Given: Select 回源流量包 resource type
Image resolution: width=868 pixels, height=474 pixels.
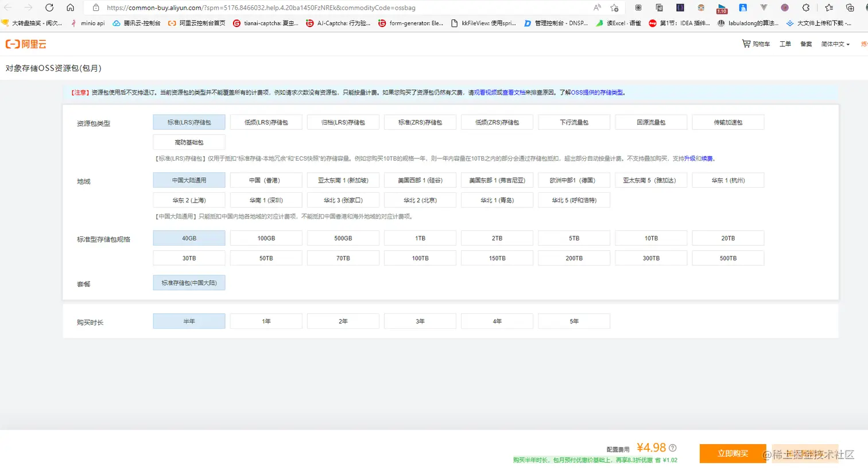Looking at the screenshot, I should [x=651, y=122].
